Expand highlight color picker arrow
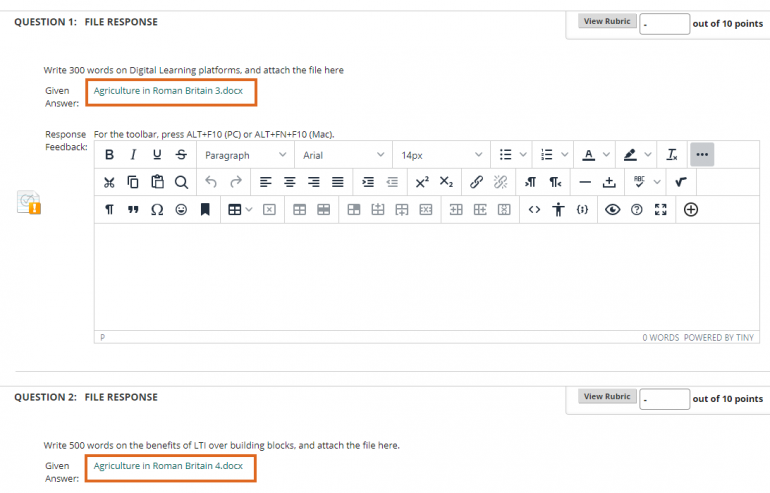Image resolution: width=770 pixels, height=493 pixels. pyautogui.click(x=648, y=155)
